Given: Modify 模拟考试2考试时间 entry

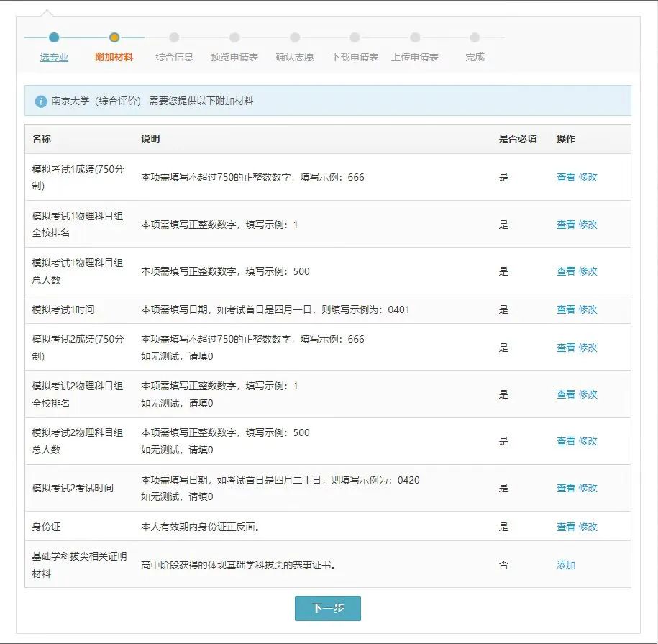Looking at the screenshot, I should (588, 488).
